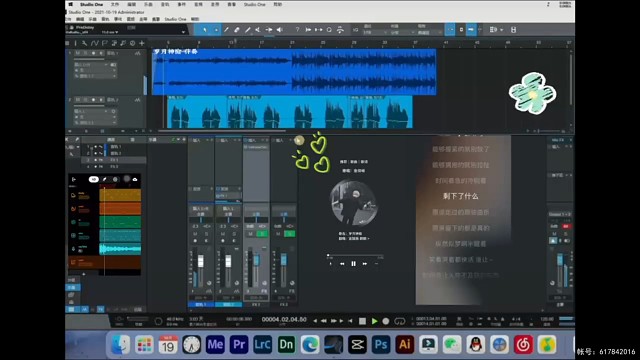Adjust the first mixer channel volume fader
640x360 pixels.
coord(200,262)
